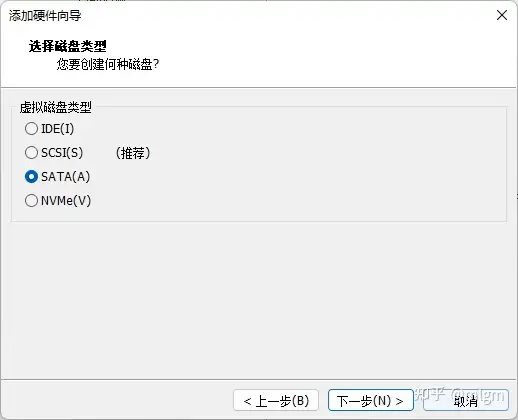Click the IDE(I) text label

(x=57, y=129)
